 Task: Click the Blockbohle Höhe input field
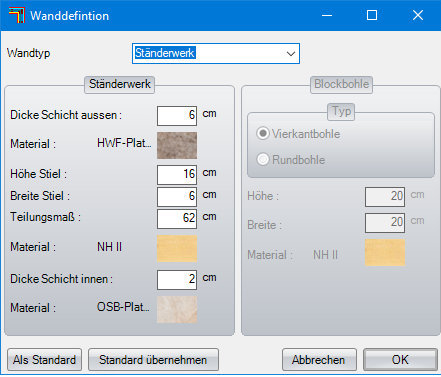(385, 197)
